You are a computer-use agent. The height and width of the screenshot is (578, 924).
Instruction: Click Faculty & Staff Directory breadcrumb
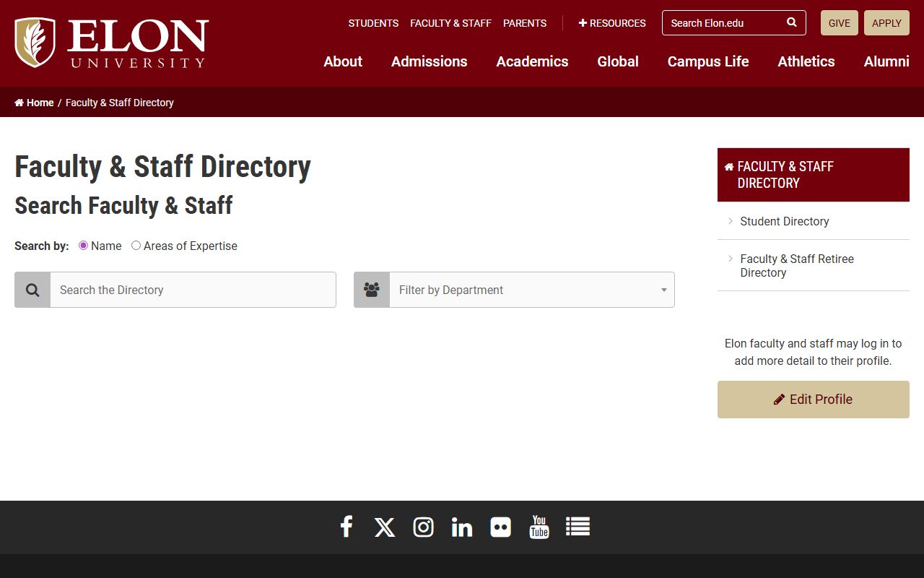point(120,103)
